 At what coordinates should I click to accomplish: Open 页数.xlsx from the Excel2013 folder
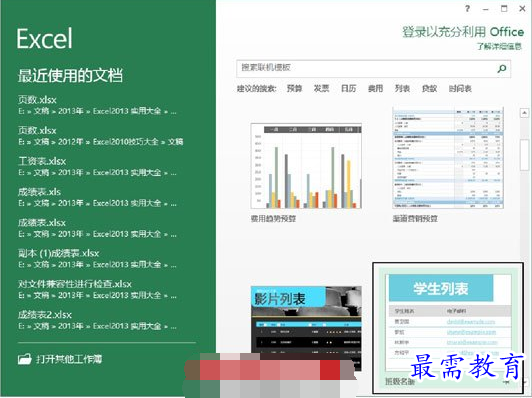pos(97,105)
